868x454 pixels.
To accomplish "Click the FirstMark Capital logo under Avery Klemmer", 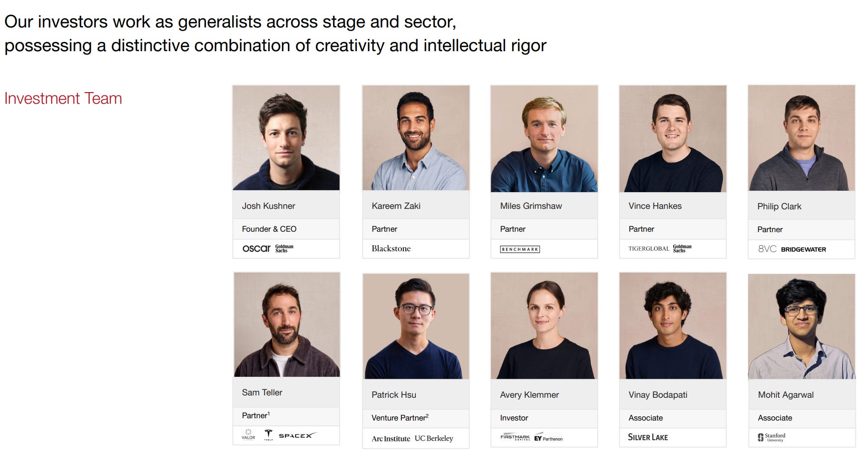I will 515,437.
